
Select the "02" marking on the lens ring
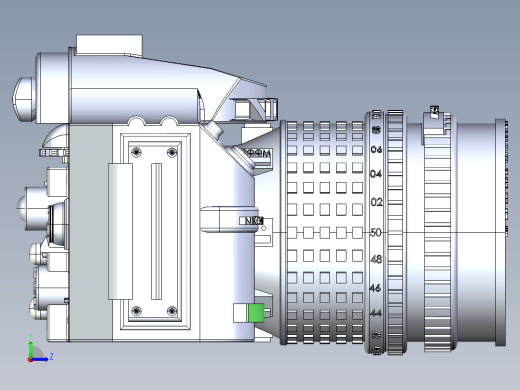(x=377, y=202)
